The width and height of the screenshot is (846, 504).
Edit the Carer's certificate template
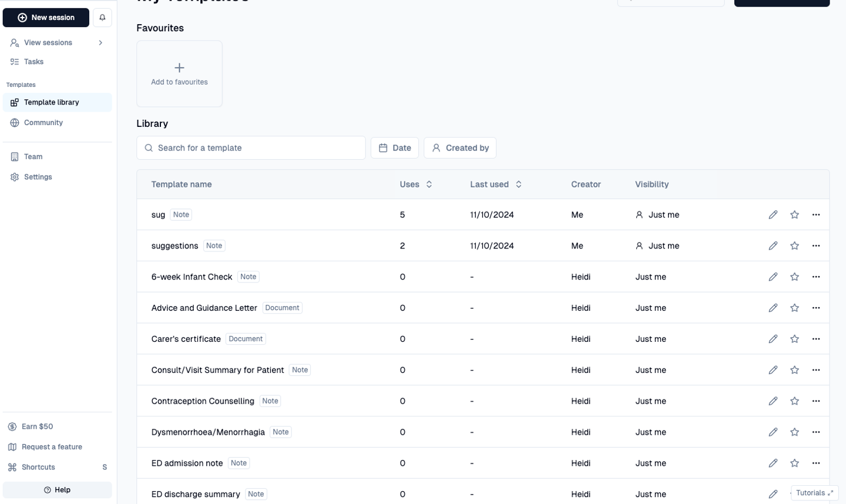point(773,340)
